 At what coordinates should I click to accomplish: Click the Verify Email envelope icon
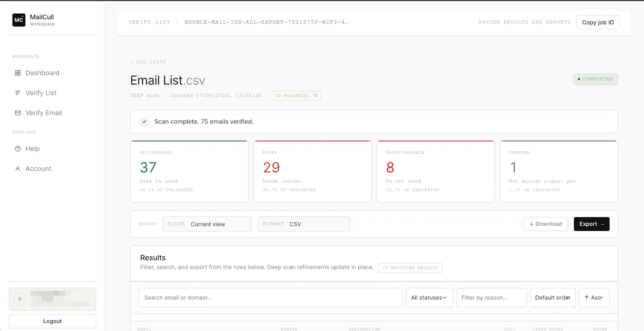click(x=18, y=113)
